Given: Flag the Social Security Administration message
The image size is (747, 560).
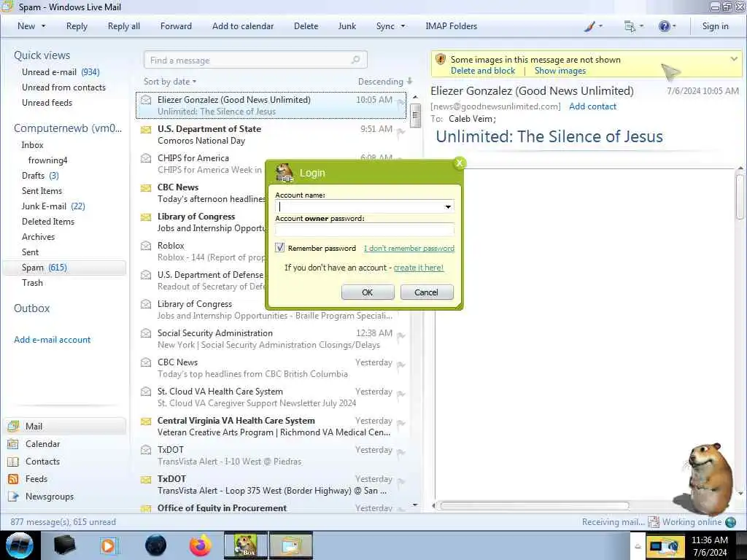Looking at the screenshot, I should [401, 336].
